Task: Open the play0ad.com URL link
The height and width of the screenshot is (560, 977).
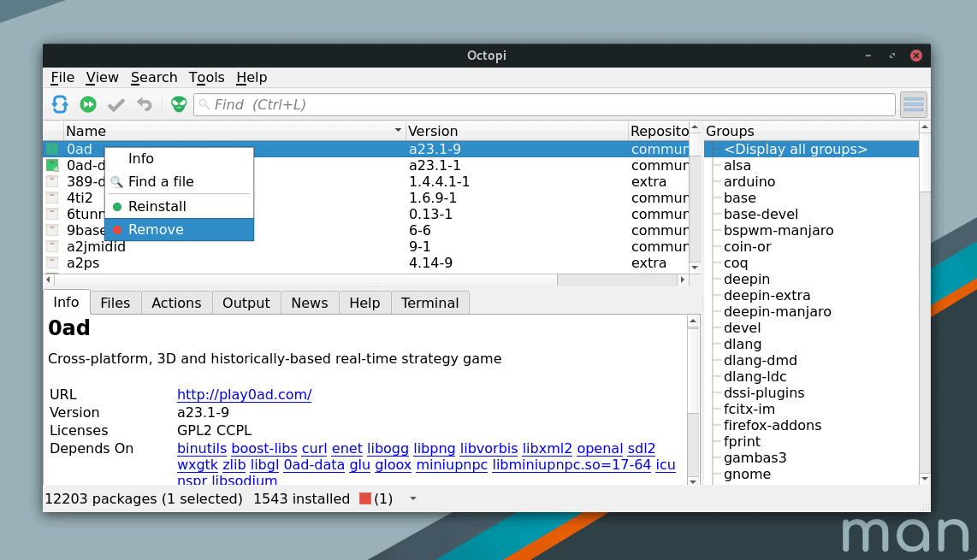Action: click(244, 394)
